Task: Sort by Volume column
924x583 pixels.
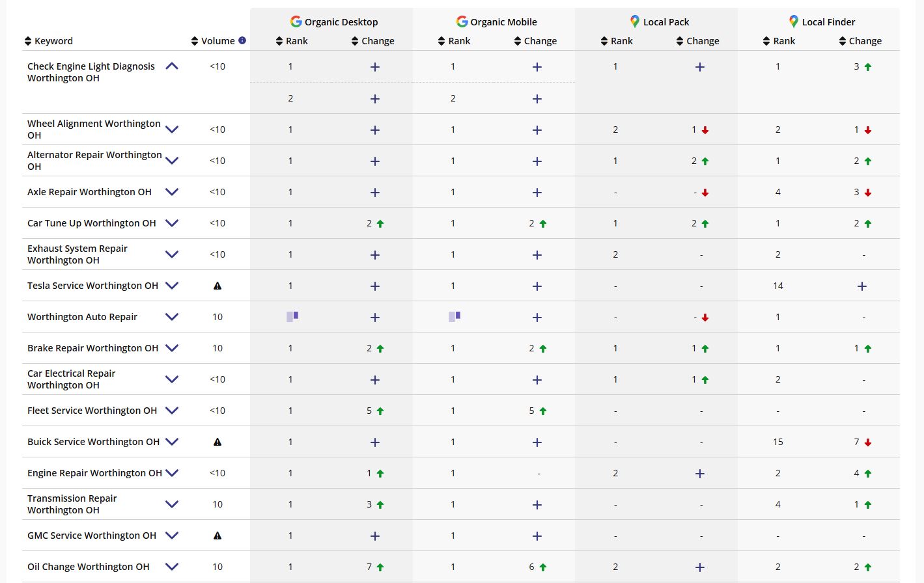Action: (195, 41)
